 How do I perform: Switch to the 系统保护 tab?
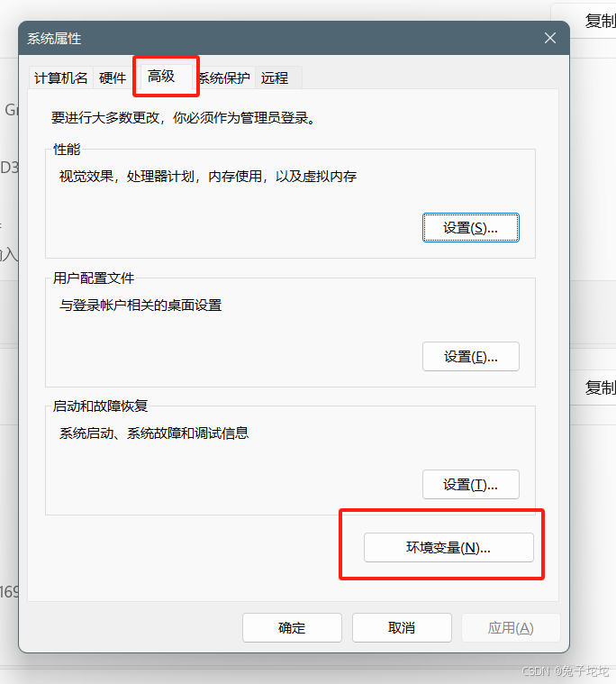pos(225,78)
